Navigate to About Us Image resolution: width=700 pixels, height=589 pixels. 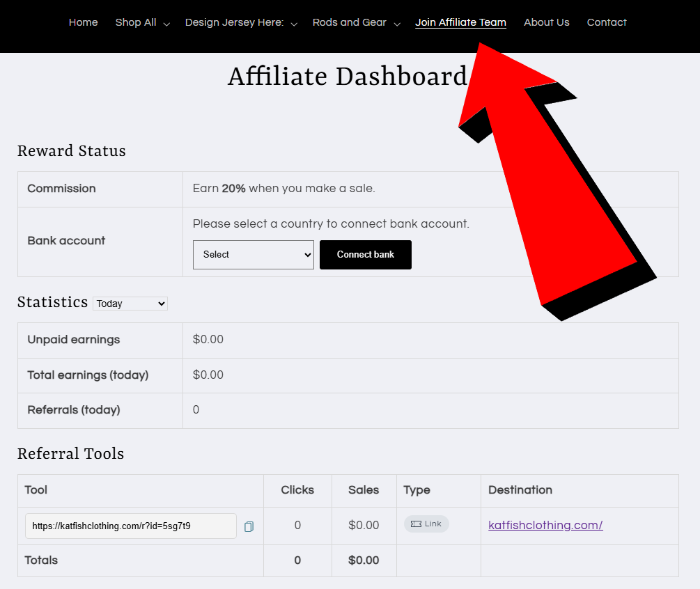coord(546,22)
